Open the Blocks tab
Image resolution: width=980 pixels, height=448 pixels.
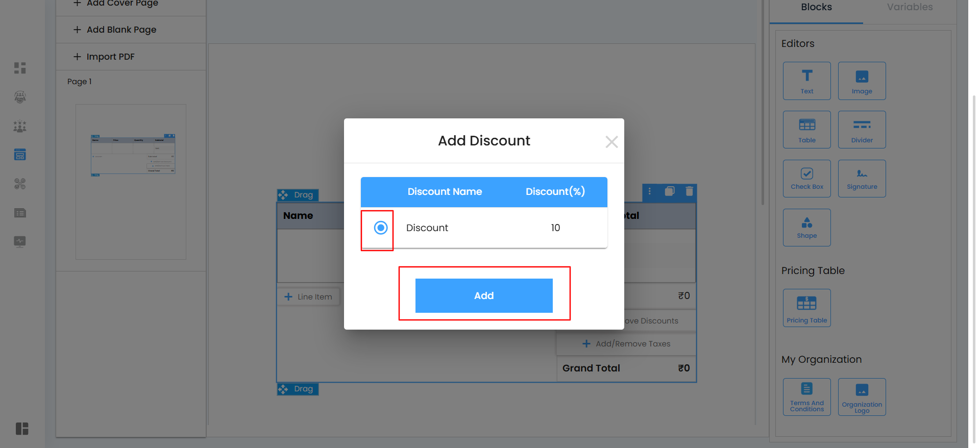816,7
